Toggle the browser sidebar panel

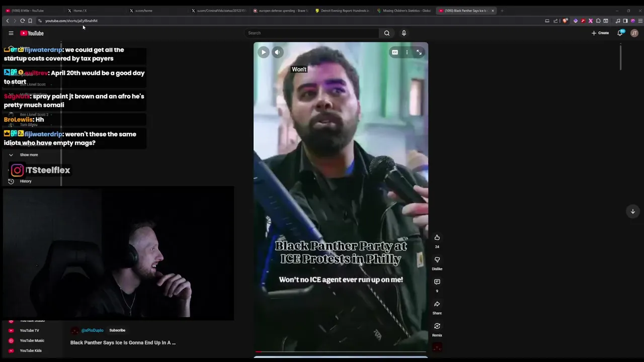pos(625,21)
